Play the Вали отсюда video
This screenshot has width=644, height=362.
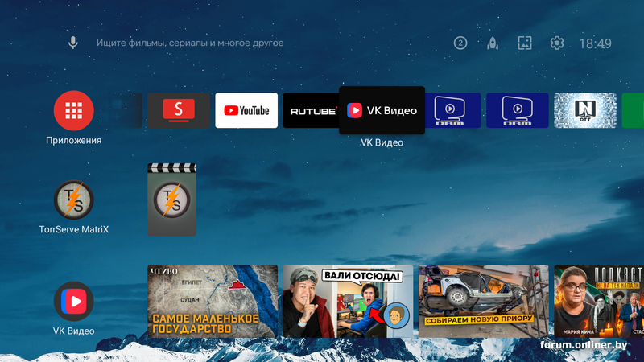click(x=349, y=301)
